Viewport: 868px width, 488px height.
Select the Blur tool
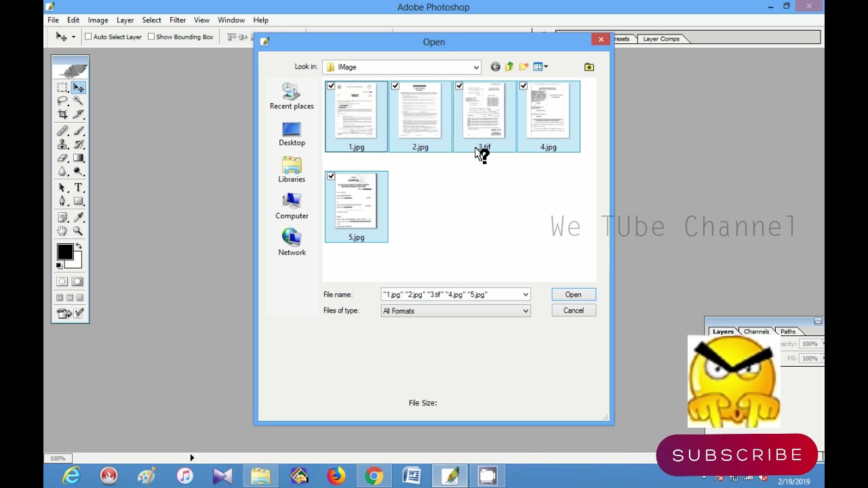[x=62, y=171]
